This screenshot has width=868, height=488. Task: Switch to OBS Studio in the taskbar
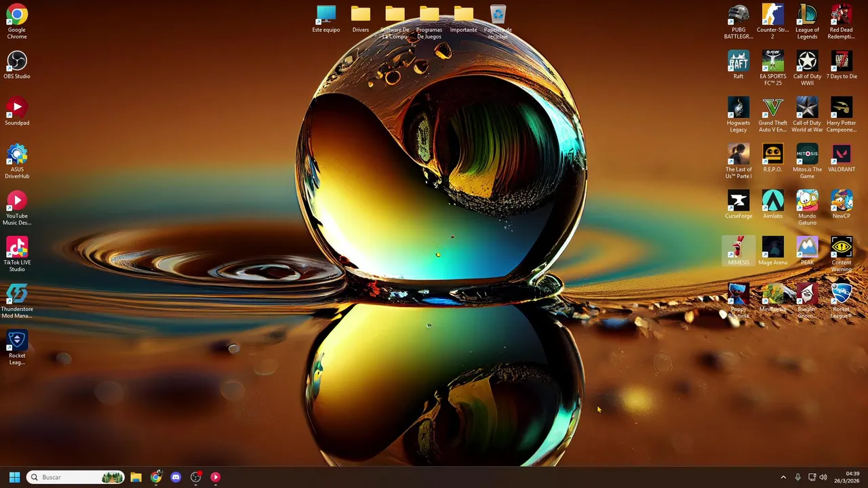(x=196, y=477)
